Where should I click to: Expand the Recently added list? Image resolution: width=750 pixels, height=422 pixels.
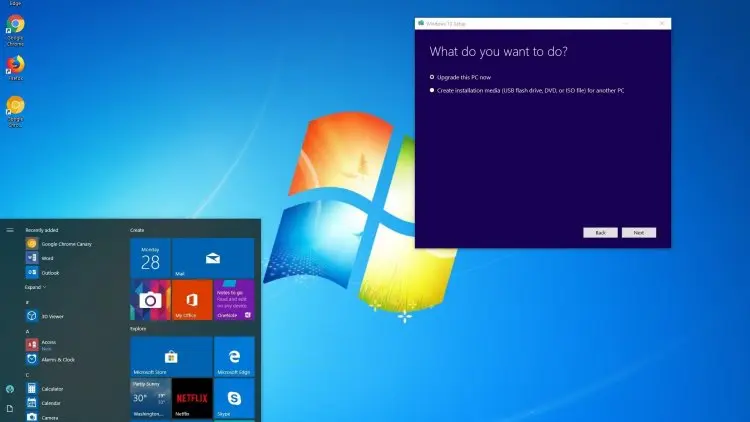tap(35, 287)
